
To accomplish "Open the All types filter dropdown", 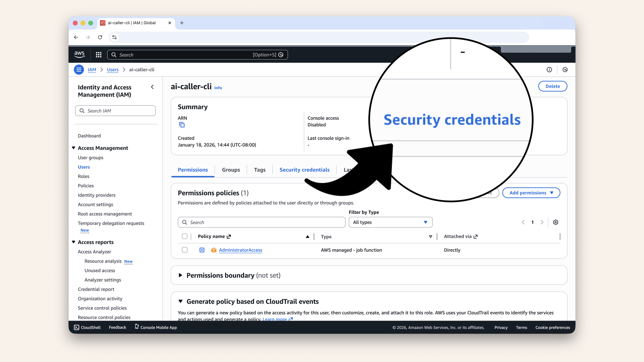I will 390,222.
